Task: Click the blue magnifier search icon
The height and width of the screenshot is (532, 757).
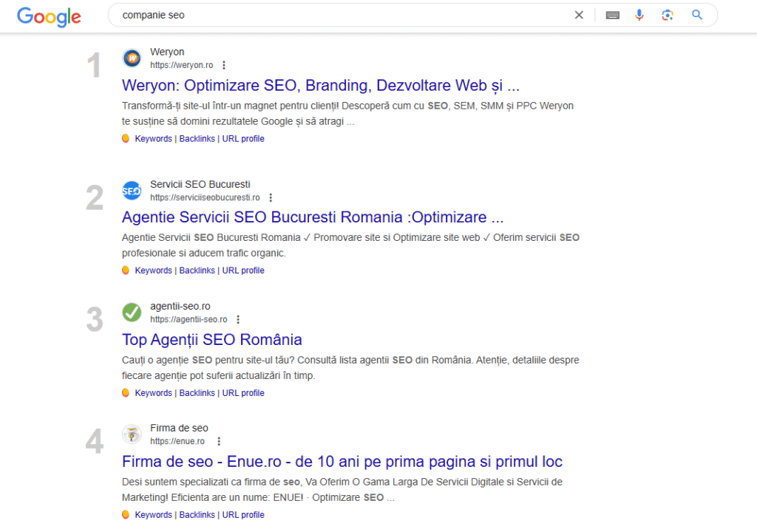Action: tap(696, 14)
